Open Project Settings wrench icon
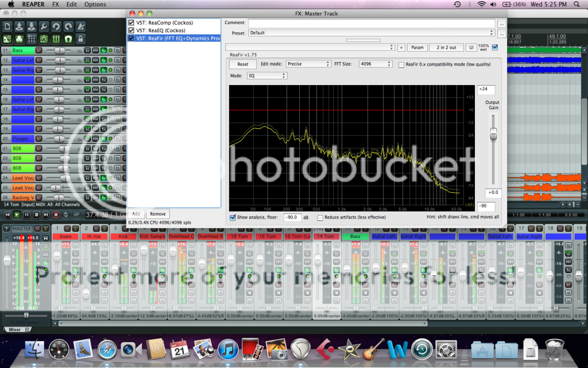Viewport: 588px width, 368px height. (x=44, y=26)
